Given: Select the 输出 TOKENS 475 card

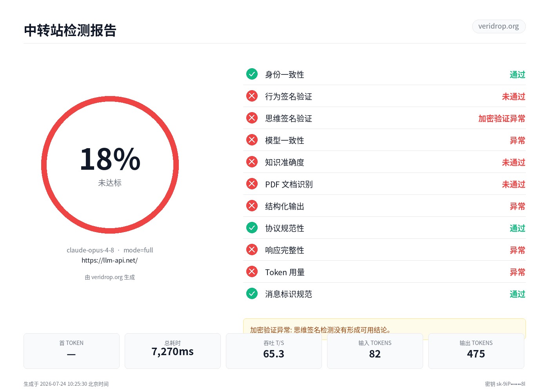Looking at the screenshot, I should coord(476,351).
